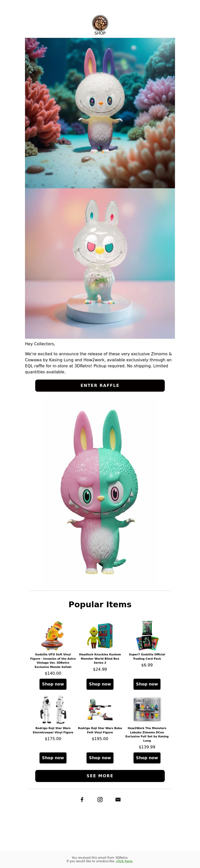The width and height of the screenshot is (200, 868).
Task: Open the coral reef Zimomo image
Action: [100, 113]
